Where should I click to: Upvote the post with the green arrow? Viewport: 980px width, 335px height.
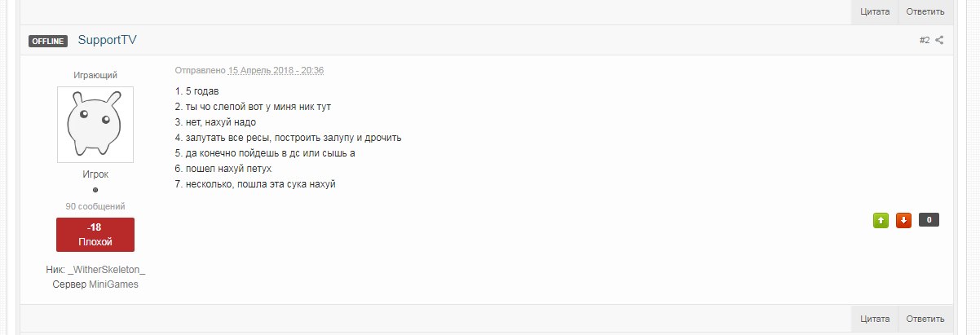[x=881, y=220]
